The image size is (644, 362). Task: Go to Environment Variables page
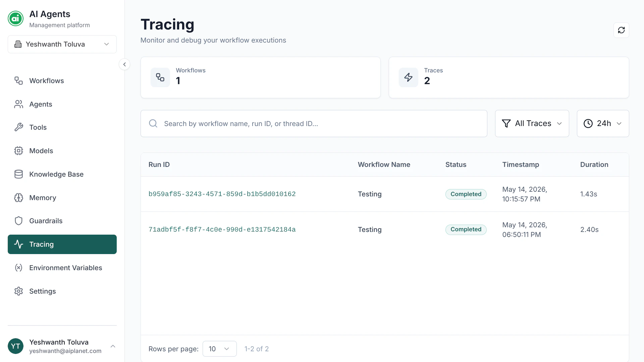pos(62,268)
